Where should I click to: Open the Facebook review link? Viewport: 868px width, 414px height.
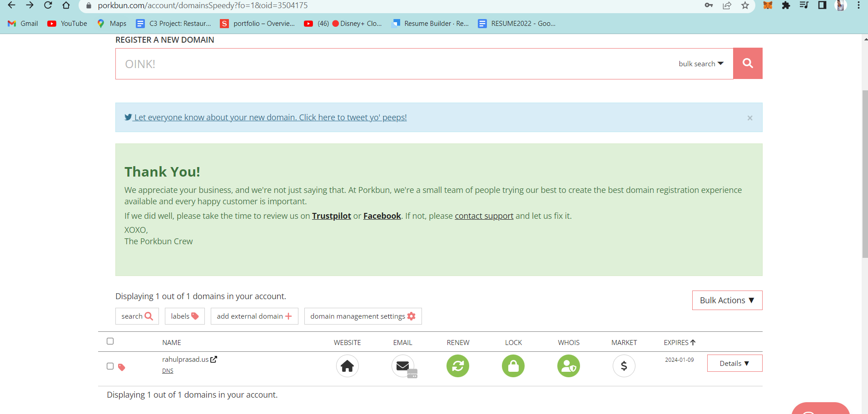(382, 216)
